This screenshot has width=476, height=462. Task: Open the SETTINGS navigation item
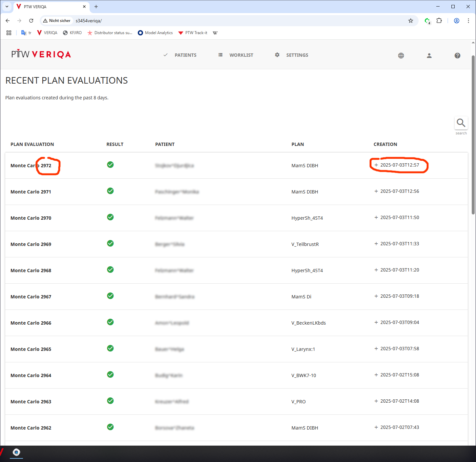click(292, 55)
